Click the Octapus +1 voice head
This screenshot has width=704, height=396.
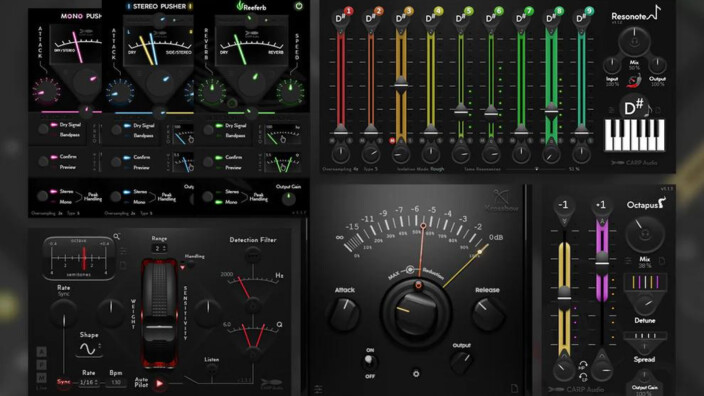601,205
